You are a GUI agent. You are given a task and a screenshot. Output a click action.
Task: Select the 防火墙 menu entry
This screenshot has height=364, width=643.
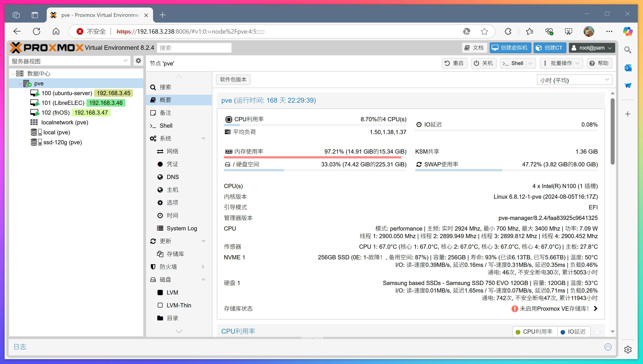point(168,267)
